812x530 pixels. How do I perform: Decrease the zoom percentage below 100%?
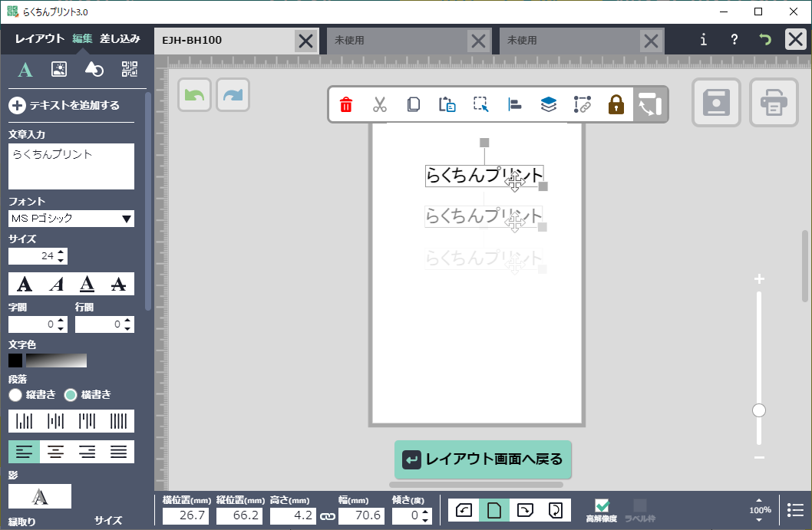(x=759, y=520)
